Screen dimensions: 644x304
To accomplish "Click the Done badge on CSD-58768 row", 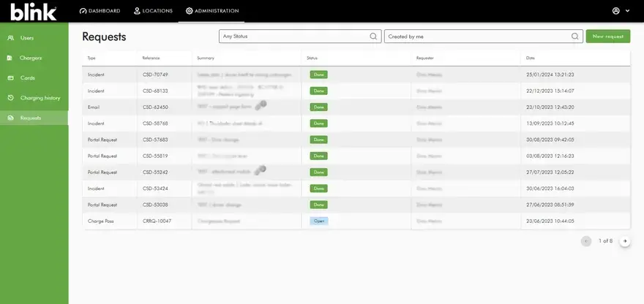I will point(319,123).
